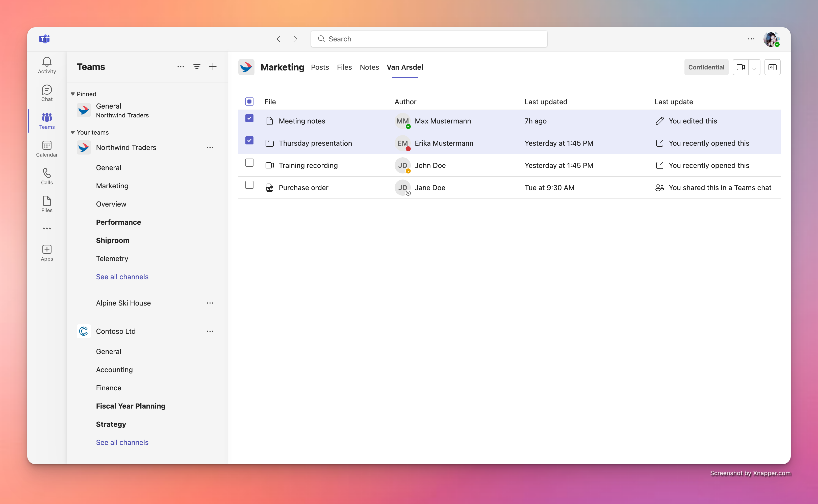Open Alpine Ski House more options

(210, 303)
